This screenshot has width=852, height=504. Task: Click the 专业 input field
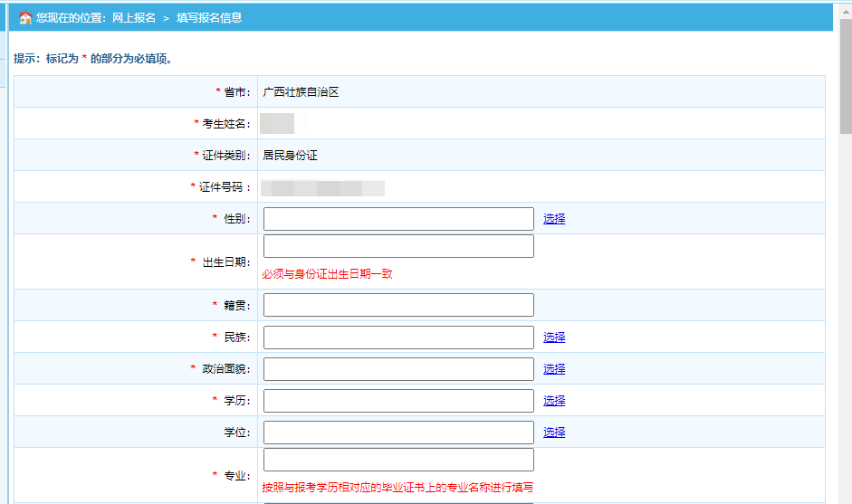point(398,460)
